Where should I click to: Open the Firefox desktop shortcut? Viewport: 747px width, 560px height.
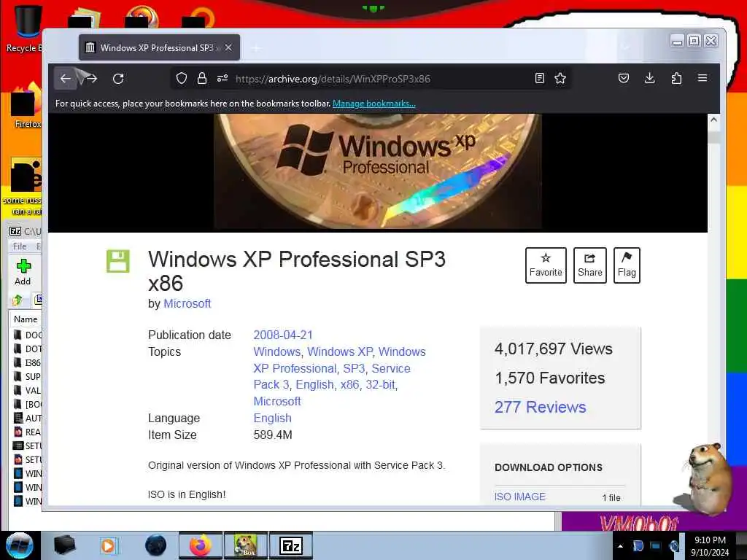tap(27, 106)
